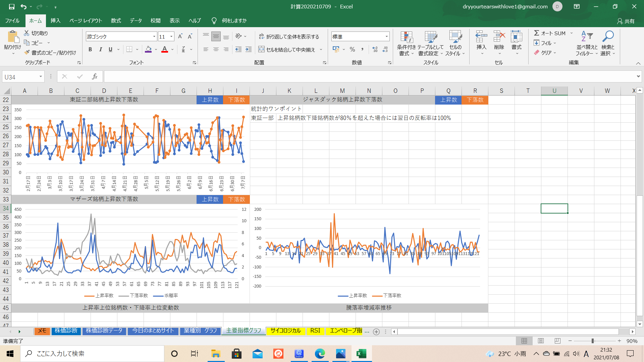Click the Windows taskbar search box

click(92, 354)
